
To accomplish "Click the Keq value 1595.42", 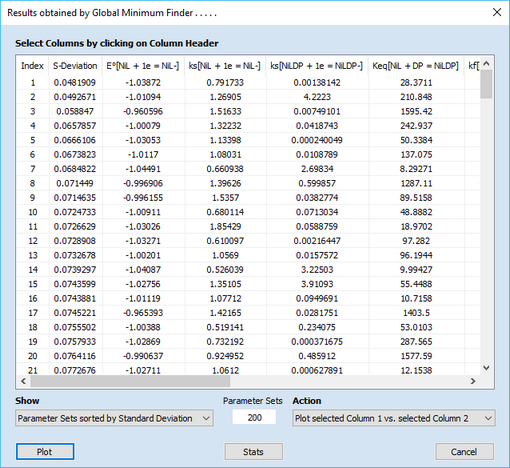I will point(416,111).
